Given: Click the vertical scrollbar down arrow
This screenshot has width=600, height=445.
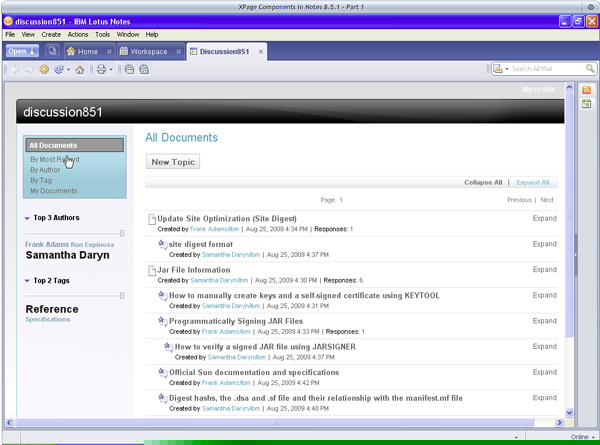Looking at the screenshot, I should click(x=569, y=412).
